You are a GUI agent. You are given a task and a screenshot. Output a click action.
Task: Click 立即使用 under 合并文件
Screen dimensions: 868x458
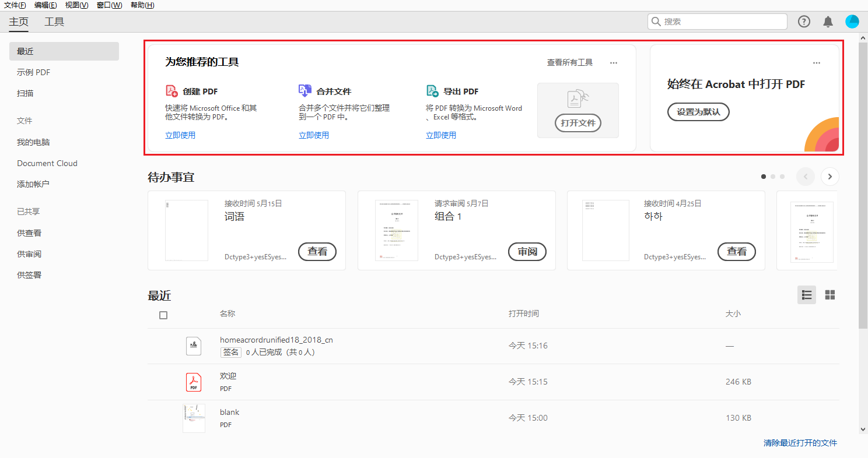tap(314, 135)
